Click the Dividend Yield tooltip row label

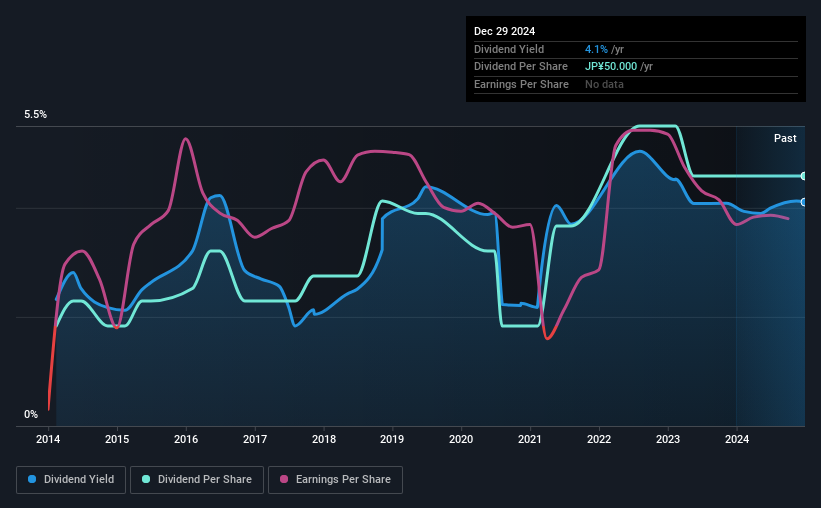509,49
